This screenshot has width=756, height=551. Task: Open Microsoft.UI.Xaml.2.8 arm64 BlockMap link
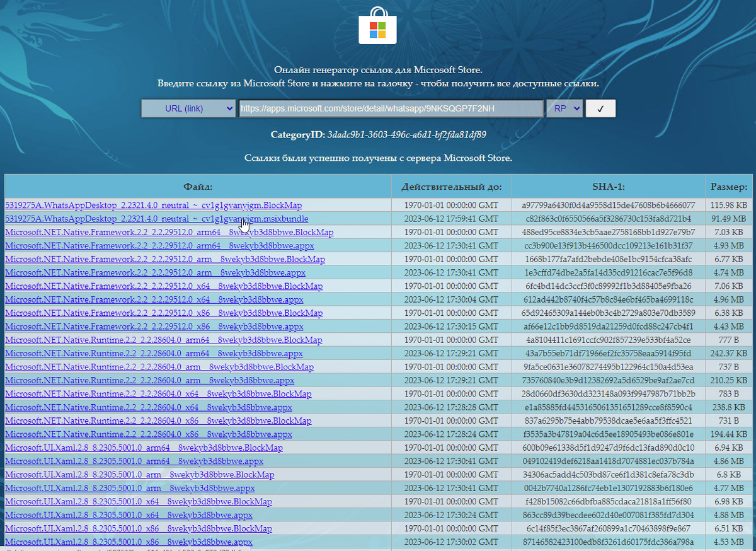(x=144, y=448)
